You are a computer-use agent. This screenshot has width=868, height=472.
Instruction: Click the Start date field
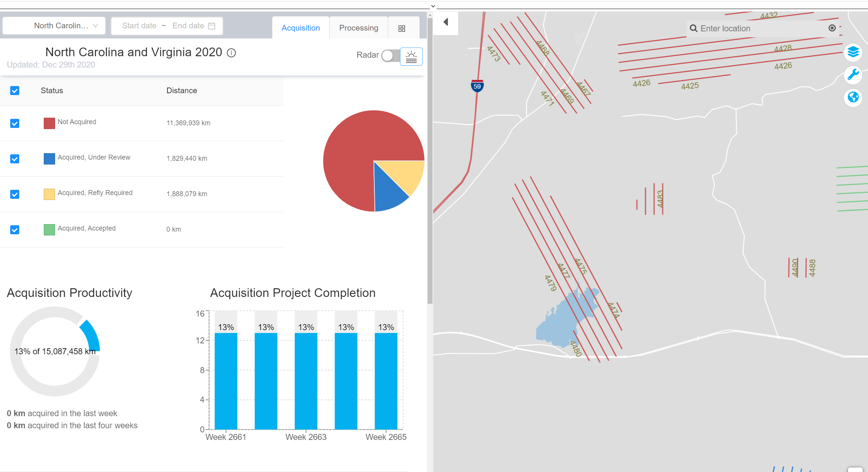click(139, 26)
